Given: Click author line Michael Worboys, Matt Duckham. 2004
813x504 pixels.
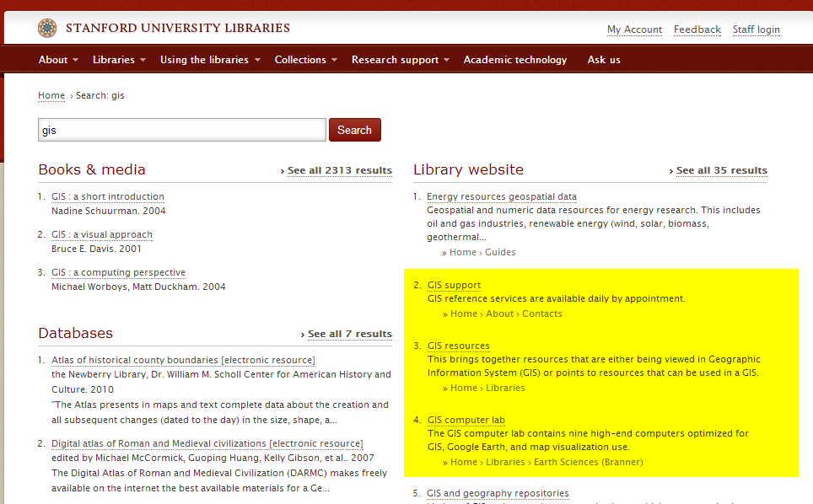Looking at the screenshot, I should (138, 287).
